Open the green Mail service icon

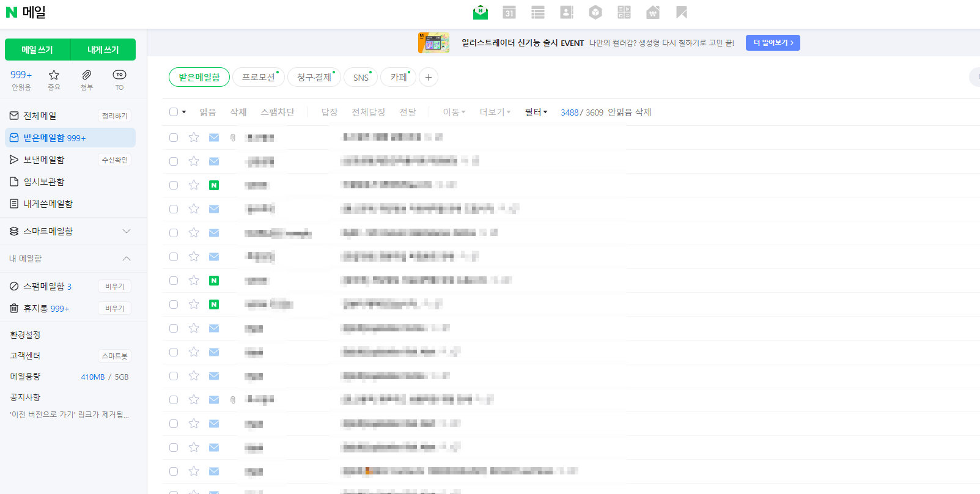481,12
